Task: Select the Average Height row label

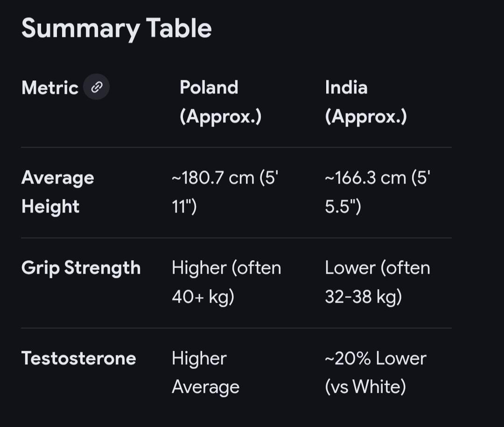Action: click(x=58, y=192)
